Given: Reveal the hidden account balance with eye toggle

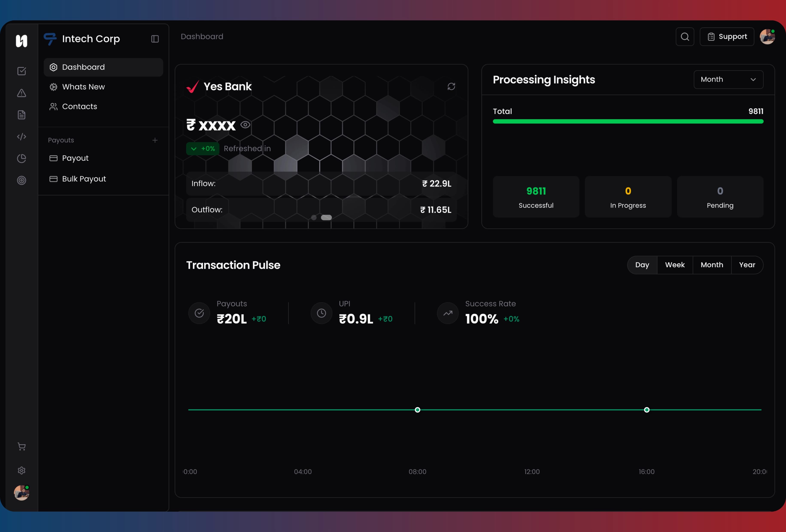Looking at the screenshot, I should (246, 125).
